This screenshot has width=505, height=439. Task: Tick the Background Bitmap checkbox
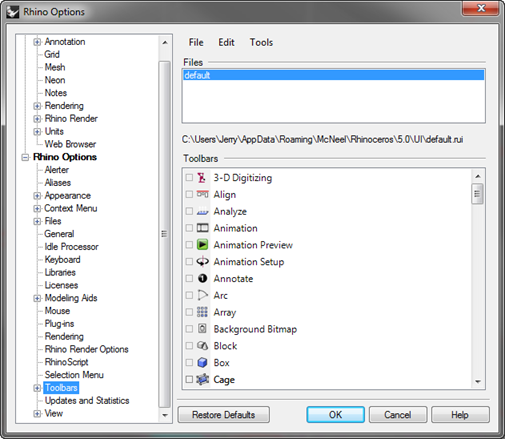point(189,329)
